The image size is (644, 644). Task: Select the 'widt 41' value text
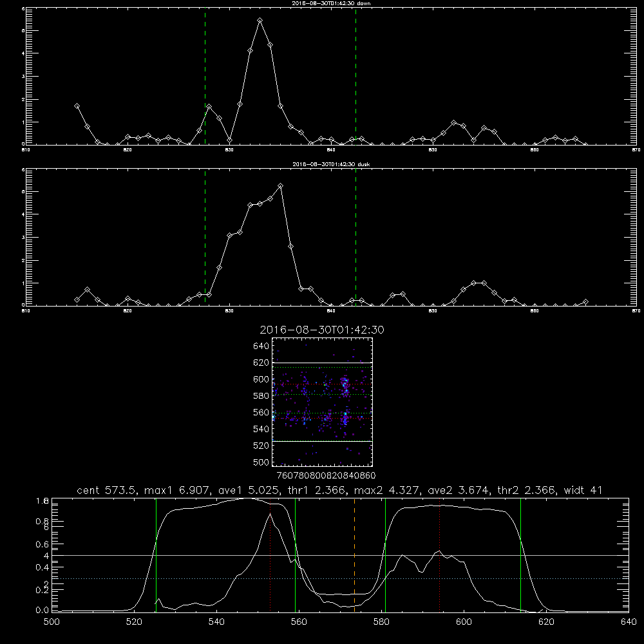[x=583, y=490]
